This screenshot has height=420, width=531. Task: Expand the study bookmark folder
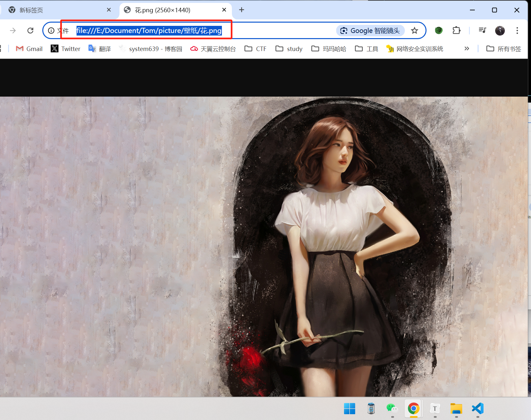pyautogui.click(x=289, y=49)
